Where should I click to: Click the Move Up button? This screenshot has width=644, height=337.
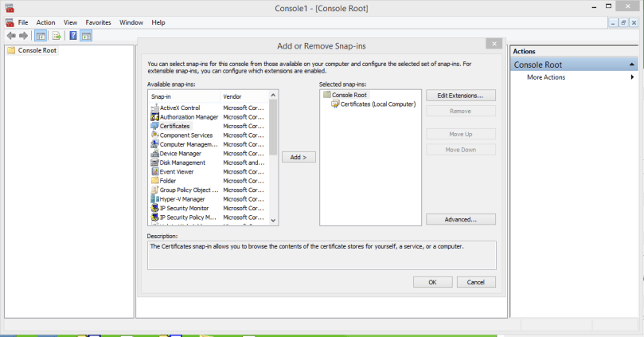460,135
